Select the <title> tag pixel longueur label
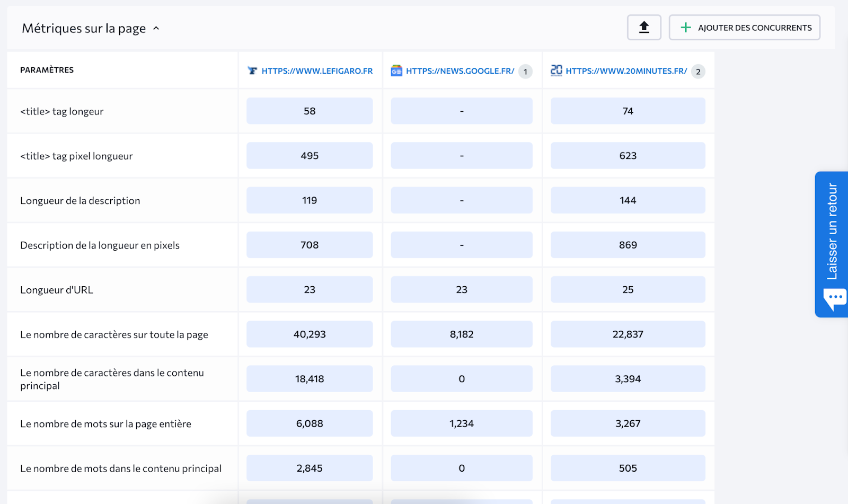 tap(76, 156)
